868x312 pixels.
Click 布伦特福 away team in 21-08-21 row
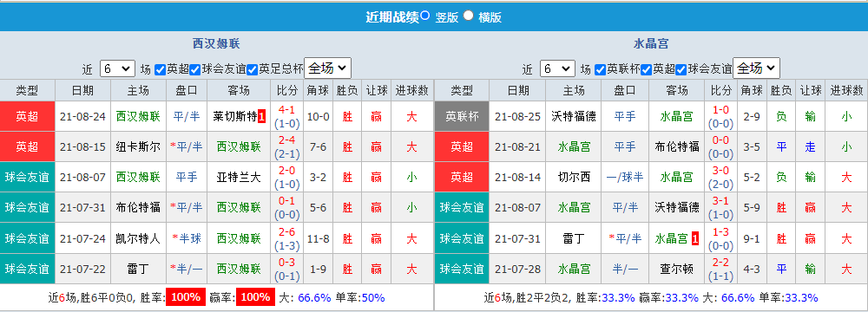[676, 146]
